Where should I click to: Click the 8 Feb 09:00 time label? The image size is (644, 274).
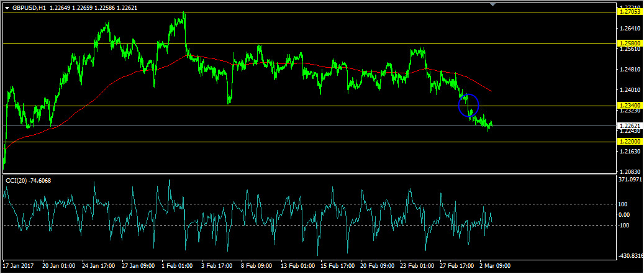click(x=258, y=266)
